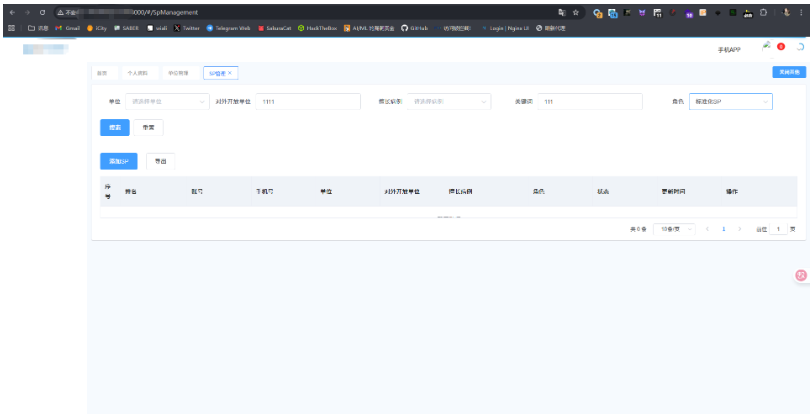Open the HackTheBox bookmark
Screen dimensions: 812x414
317,28
